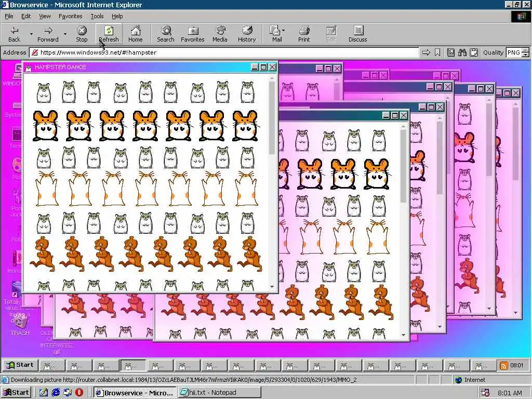This screenshot has height=399, width=532.
Task: Refresh the current page
Action: click(x=109, y=34)
